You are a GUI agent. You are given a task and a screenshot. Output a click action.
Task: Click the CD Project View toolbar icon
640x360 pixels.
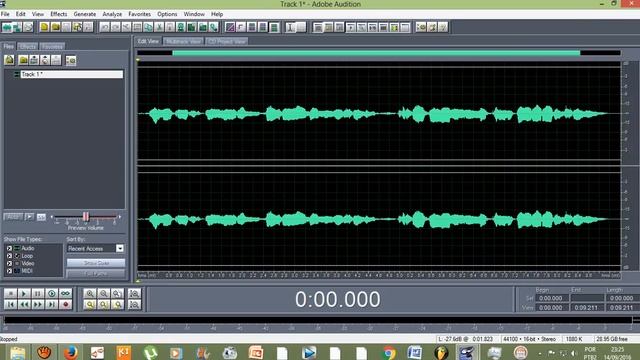pyautogui.click(x=28, y=27)
